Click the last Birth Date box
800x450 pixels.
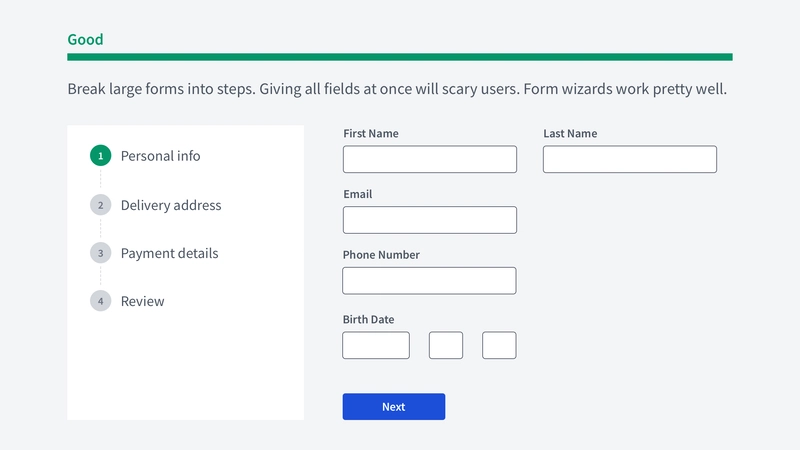pos(499,345)
